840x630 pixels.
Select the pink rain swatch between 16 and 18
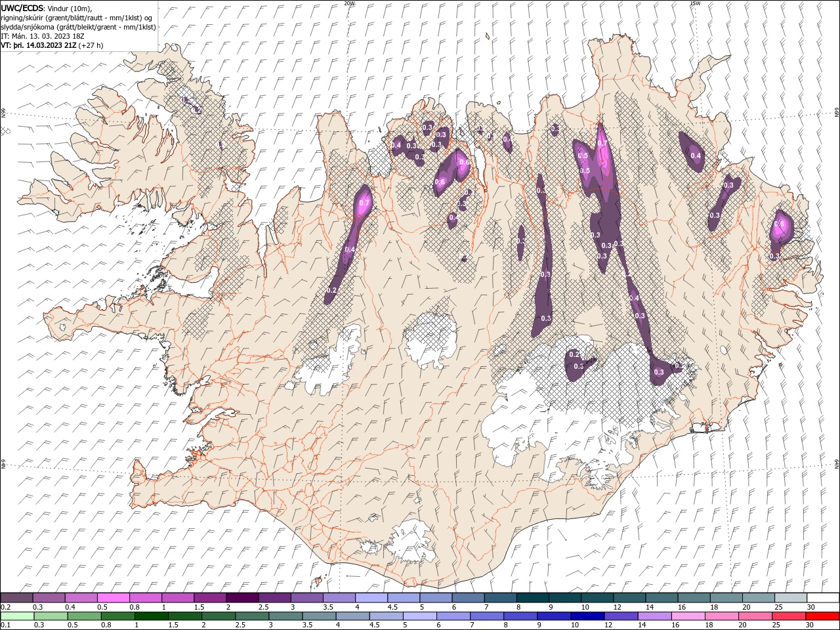[687, 616]
